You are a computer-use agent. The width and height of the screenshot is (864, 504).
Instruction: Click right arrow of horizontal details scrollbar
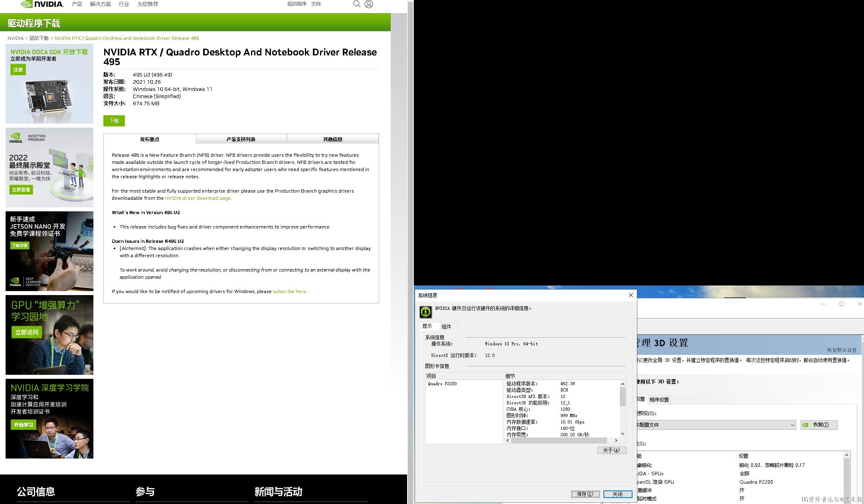coord(616,441)
